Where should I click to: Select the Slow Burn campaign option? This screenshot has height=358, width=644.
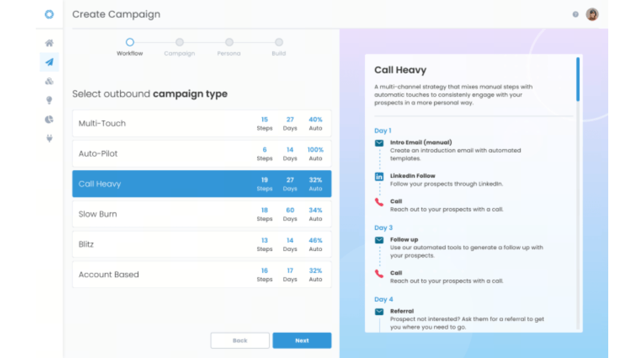click(x=202, y=214)
